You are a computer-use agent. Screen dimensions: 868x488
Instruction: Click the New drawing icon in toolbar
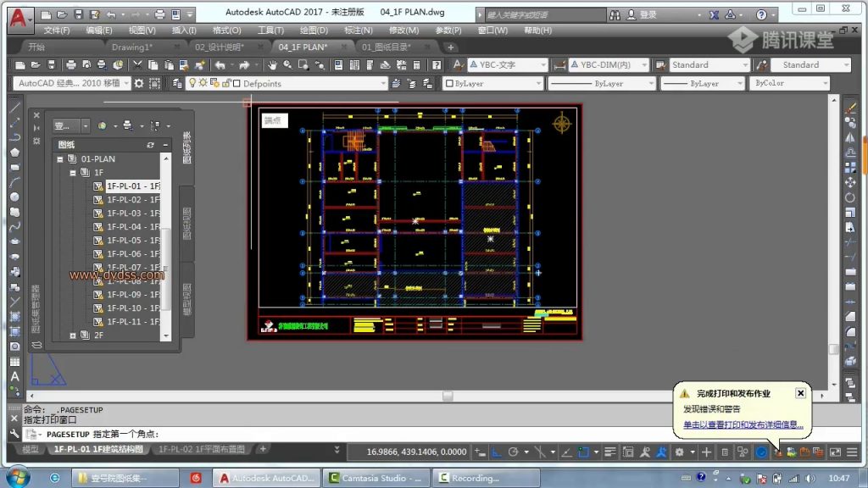point(20,65)
